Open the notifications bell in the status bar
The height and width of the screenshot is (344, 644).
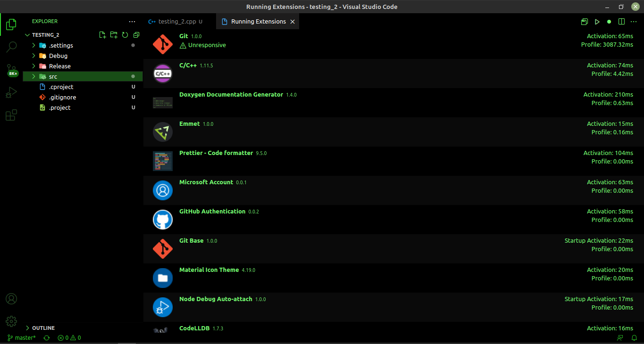(x=635, y=338)
